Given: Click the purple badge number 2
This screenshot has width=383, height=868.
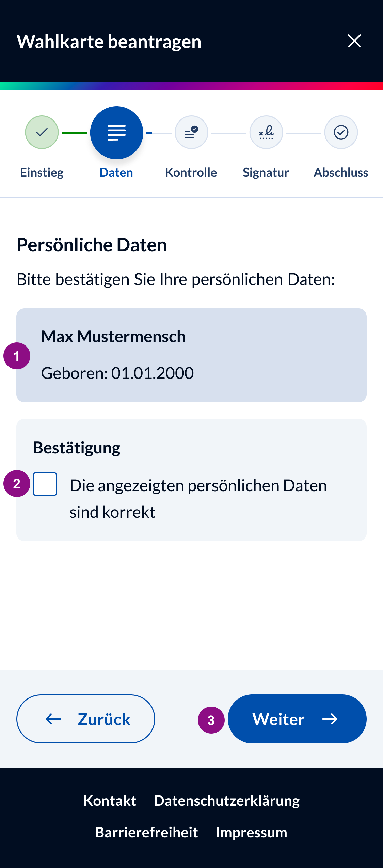Looking at the screenshot, I should 17,484.
